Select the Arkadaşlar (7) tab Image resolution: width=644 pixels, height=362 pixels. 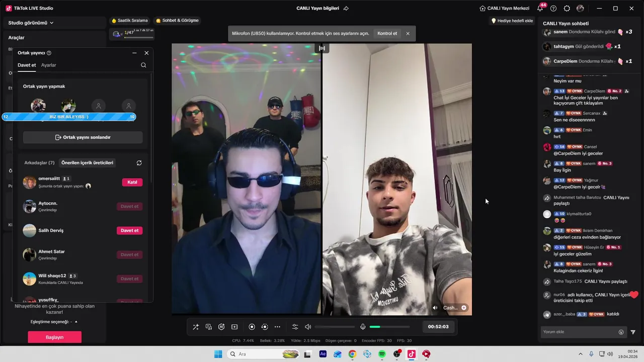point(39,163)
